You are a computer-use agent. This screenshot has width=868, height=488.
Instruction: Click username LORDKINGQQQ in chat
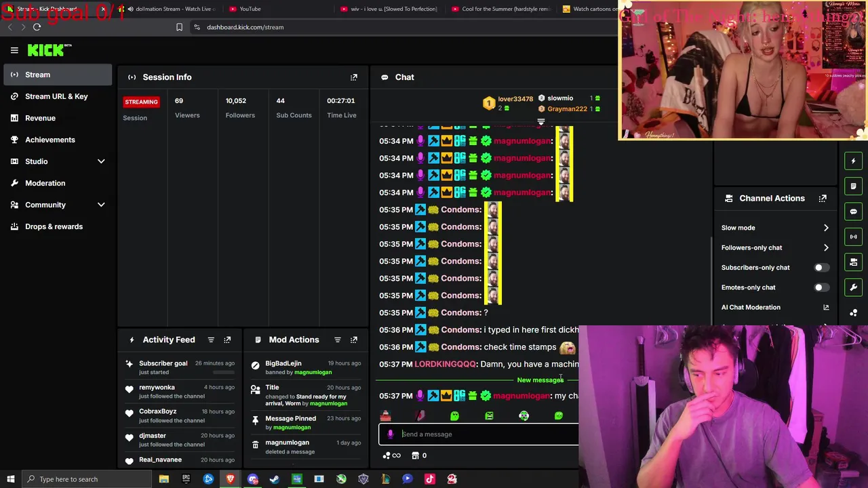(445, 364)
